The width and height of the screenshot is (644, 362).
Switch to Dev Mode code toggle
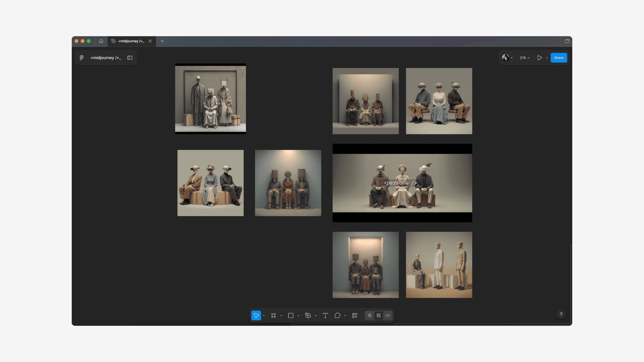point(388,316)
